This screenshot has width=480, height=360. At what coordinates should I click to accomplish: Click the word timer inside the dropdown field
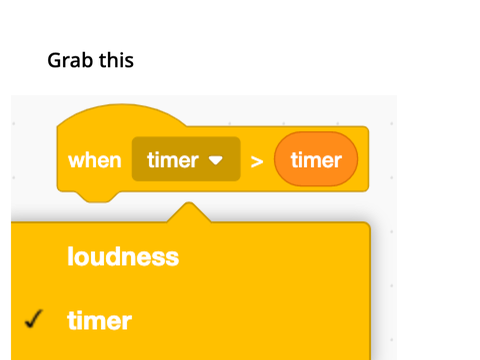click(x=173, y=160)
